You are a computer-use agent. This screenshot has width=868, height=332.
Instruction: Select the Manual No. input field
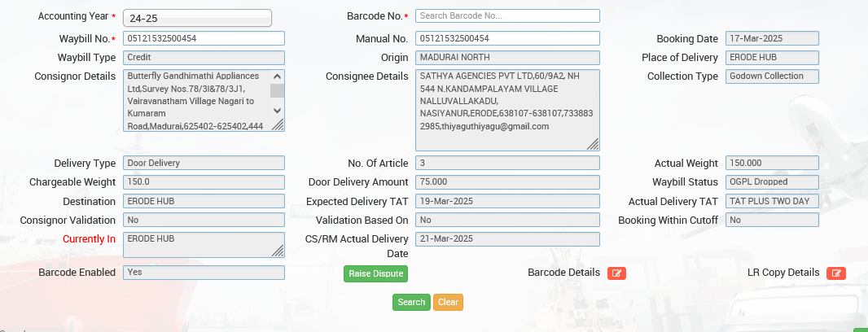[507, 38]
